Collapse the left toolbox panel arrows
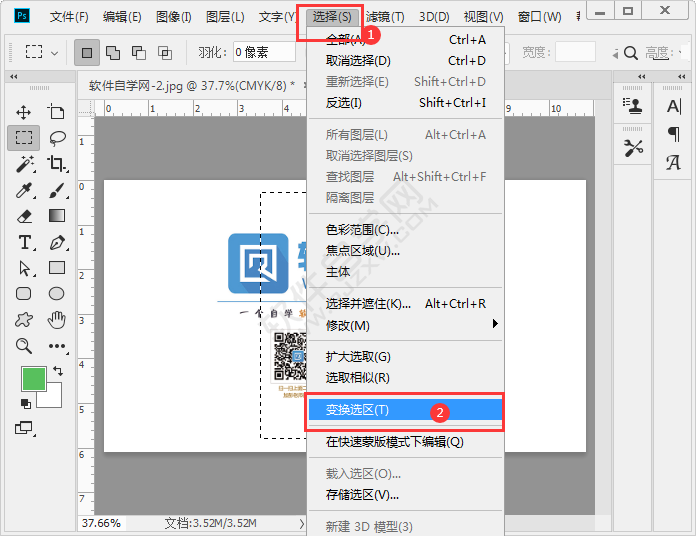 tap(14, 77)
